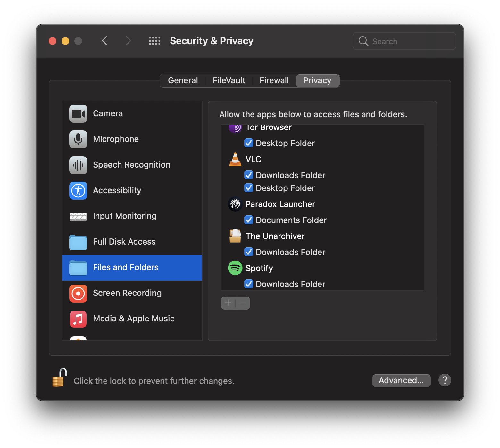Screen dimensions: 500x448
Task: Click the Camera icon in sidebar
Action: point(78,114)
